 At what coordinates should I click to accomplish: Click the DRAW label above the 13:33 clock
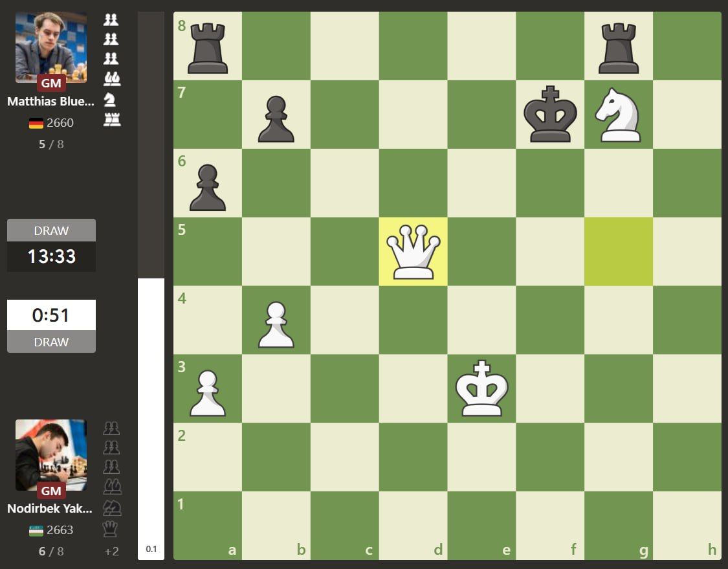pos(51,230)
